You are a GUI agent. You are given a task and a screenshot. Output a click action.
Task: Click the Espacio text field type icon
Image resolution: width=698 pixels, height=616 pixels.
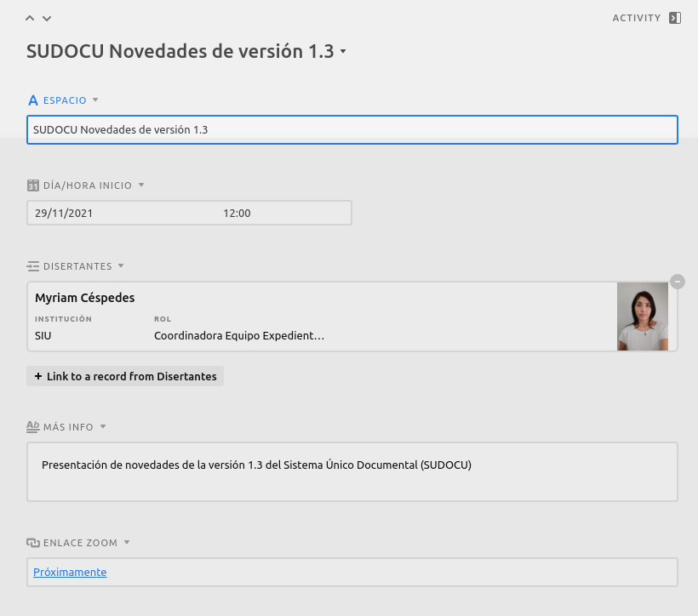pyautogui.click(x=33, y=100)
